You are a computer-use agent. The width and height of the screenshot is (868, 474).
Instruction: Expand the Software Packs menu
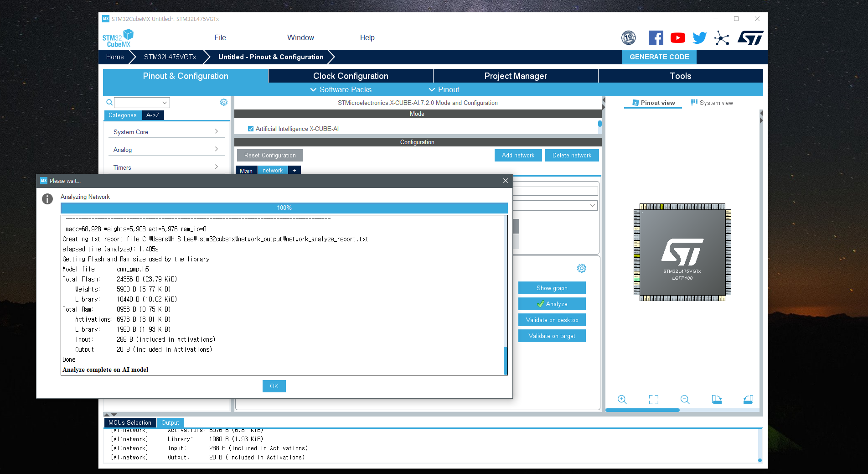tap(341, 89)
